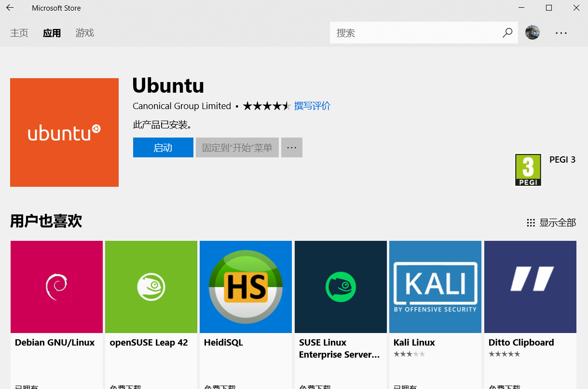This screenshot has height=389, width=588.
Task: Switch to the 应用 tab
Action: 52,33
